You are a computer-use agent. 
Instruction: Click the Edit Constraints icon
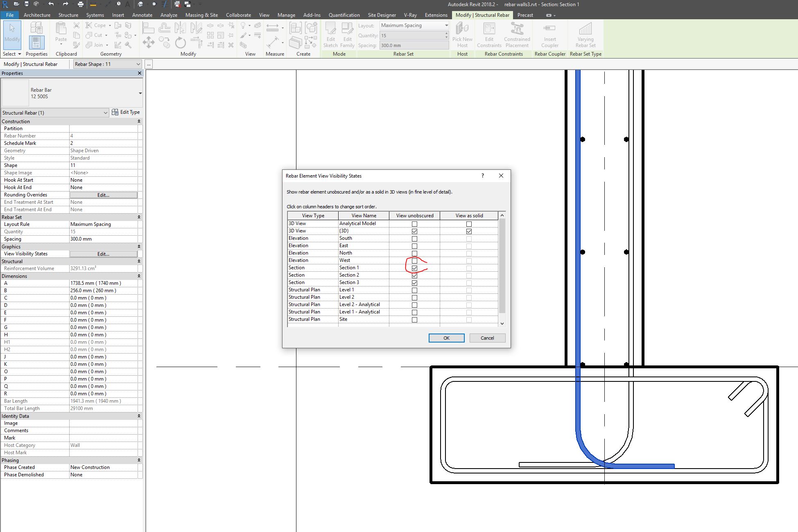(489, 35)
